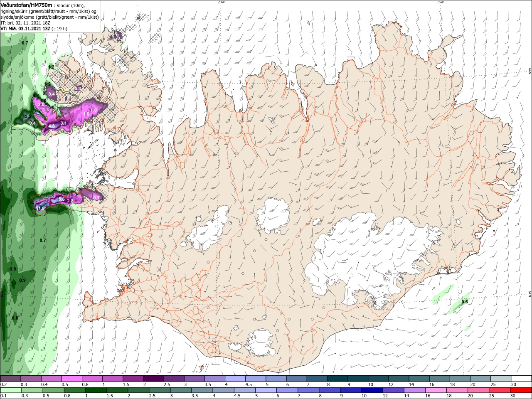The image size is (532, 399).
Task: Click the 20W longitude label
Action: point(221,2)
